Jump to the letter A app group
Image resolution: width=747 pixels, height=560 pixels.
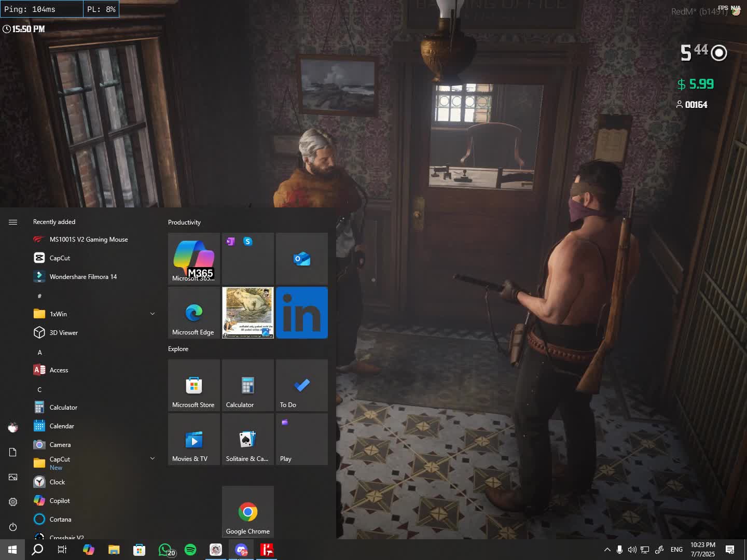39,353
